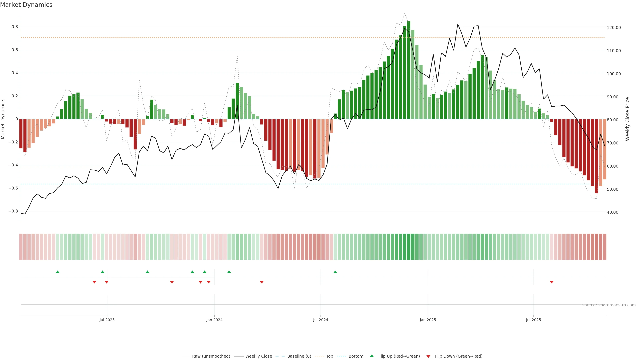
Task: Click the Jul 2024 x-axis label
Action: click(x=320, y=320)
